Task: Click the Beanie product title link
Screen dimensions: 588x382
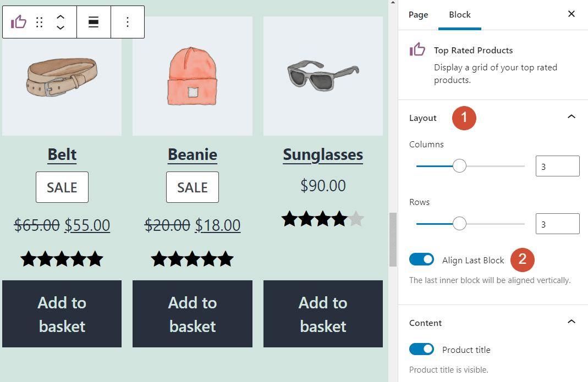Action: tap(192, 154)
